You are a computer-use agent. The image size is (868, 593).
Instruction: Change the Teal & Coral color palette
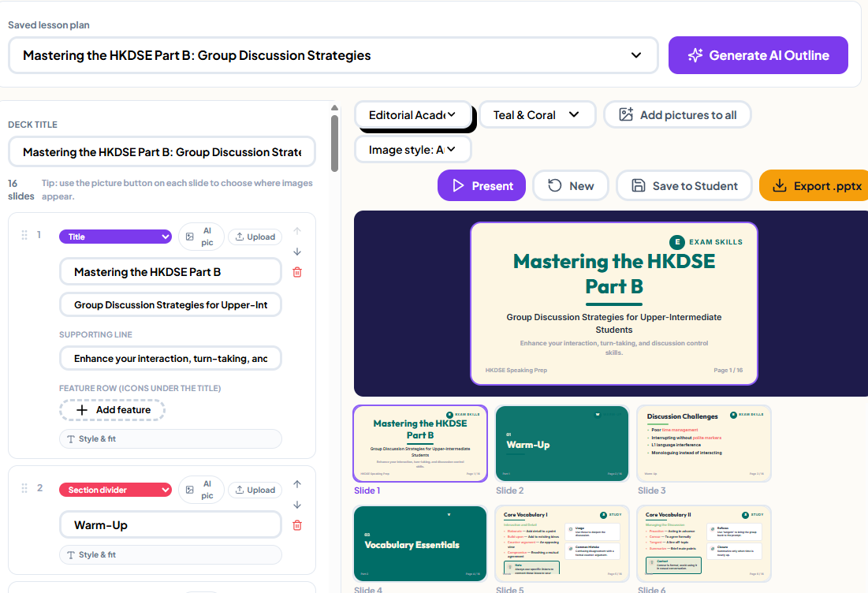point(537,114)
